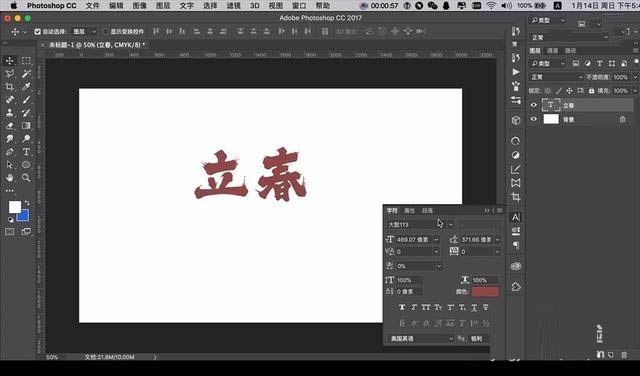Viewport: 640px width, 376px height.
Task: Select the 立春 text layer name
Action: tap(568, 105)
